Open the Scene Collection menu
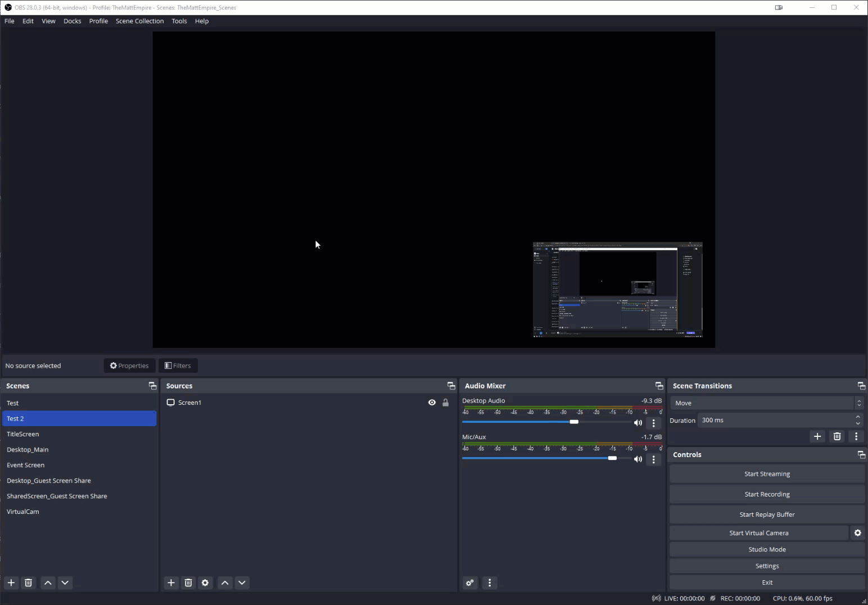This screenshot has height=605, width=868. (x=139, y=21)
